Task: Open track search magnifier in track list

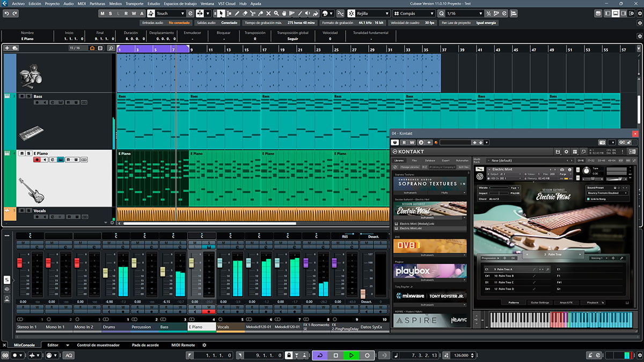Action: [111, 48]
